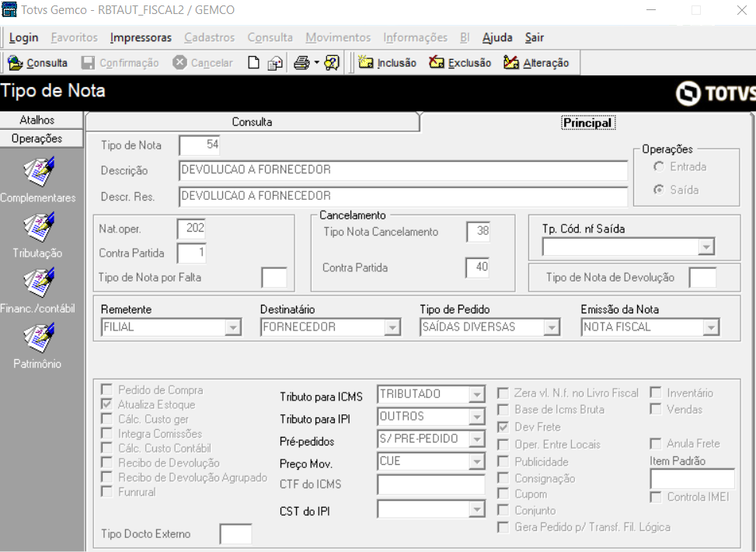This screenshot has width=756, height=552.
Task: Click the Atalhos sidebar button
Action: point(37,121)
